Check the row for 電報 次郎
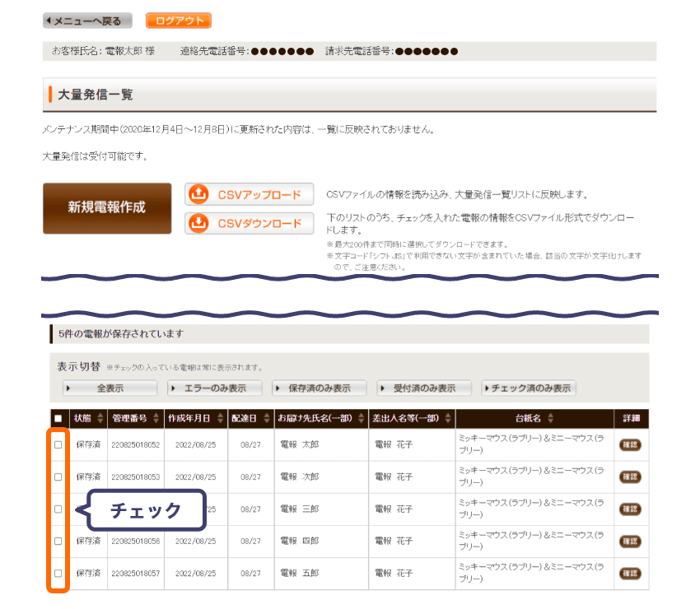Viewport: 700px width, 609px height. [58, 477]
